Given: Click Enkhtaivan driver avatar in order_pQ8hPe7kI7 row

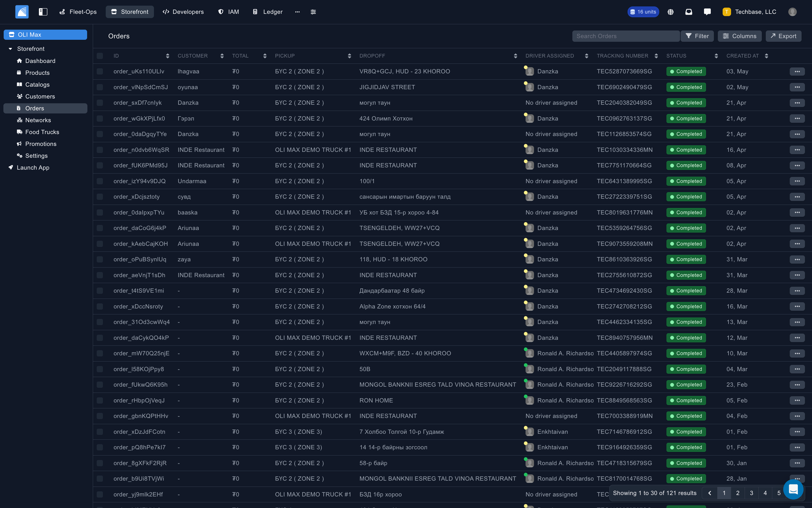Looking at the screenshot, I should tap(529, 447).
